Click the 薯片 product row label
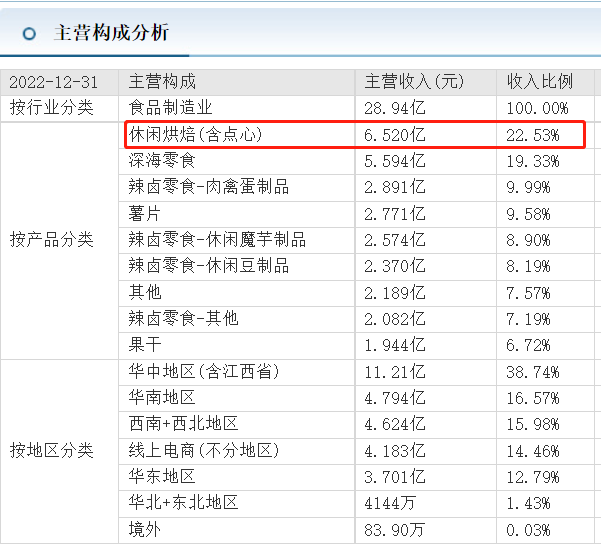Image resolution: width=601 pixels, height=556 pixels. coord(145,213)
